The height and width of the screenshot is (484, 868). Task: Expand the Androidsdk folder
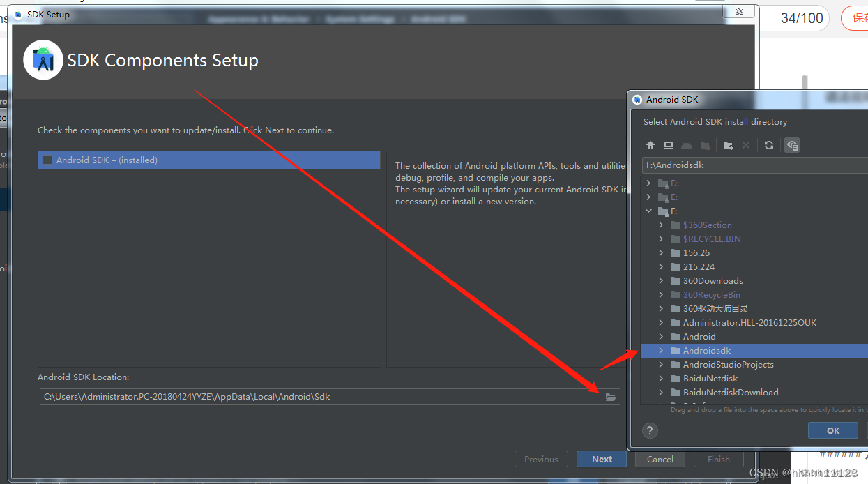coord(661,351)
